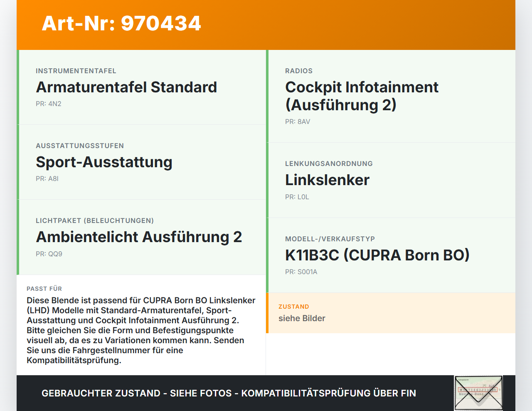Viewport: 532px width, 411px height.
Task: Select the Linkslenker entry under LENKUNGSANORDNUNG
Action: tap(327, 180)
